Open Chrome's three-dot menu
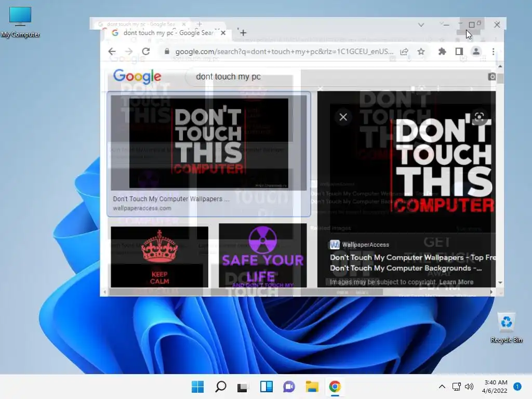 (494, 51)
